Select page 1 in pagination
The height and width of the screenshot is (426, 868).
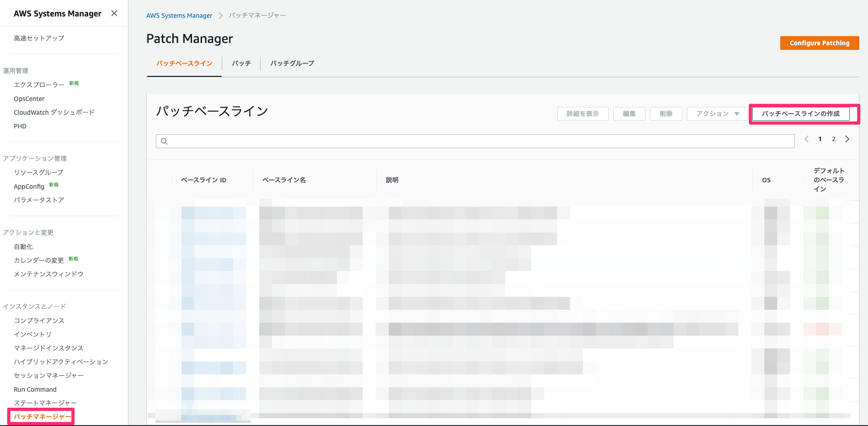820,139
